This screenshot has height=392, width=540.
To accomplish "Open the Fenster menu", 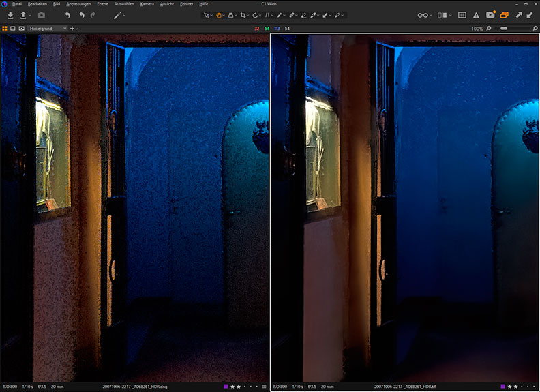I will coord(186,4).
